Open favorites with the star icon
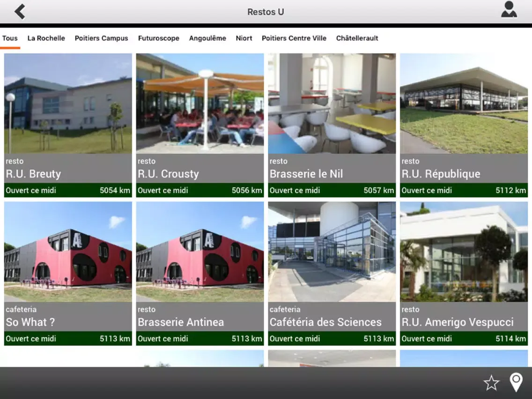This screenshot has height=399, width=532. point(491,383)
